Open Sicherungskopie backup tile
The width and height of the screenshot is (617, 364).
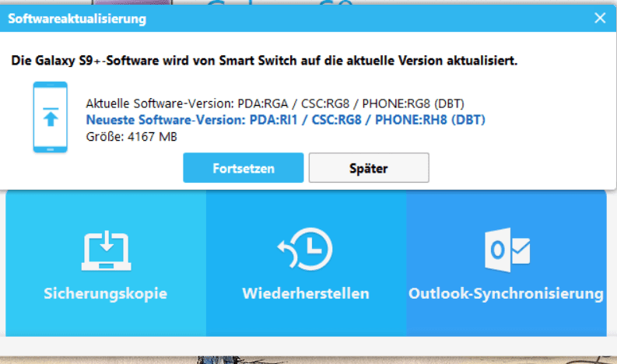pos(106,263)
